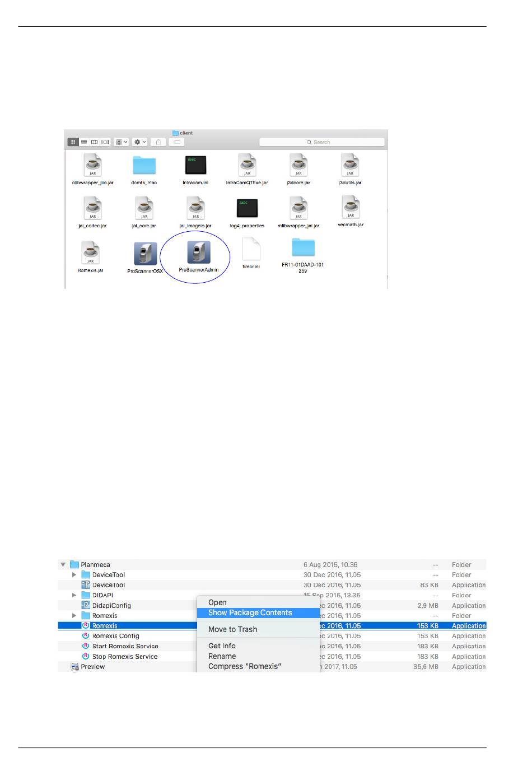532x772 pixels.
Task: Click the "2,9 MB" size value
Action: pos(428,606)
